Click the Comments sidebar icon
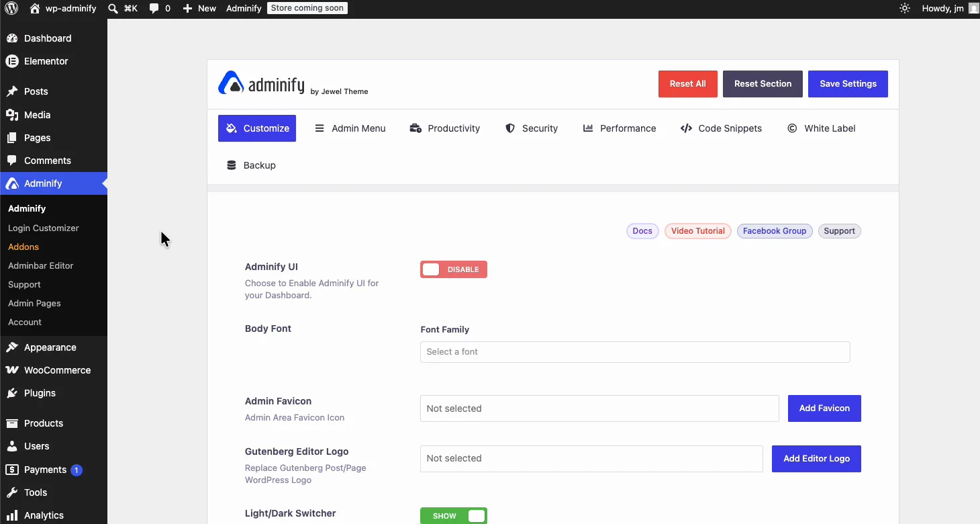 [12, 161]
